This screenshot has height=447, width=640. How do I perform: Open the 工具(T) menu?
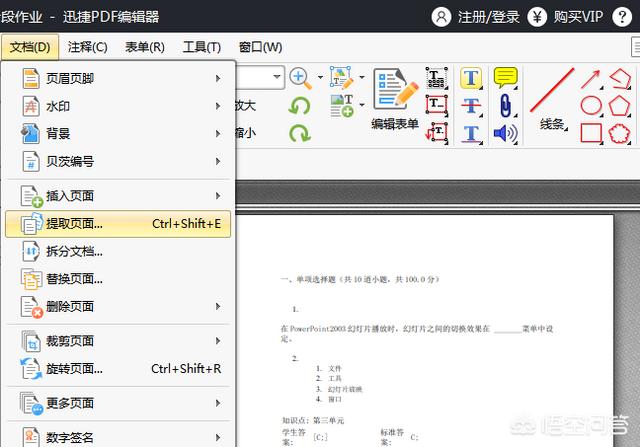coord(202,47)
